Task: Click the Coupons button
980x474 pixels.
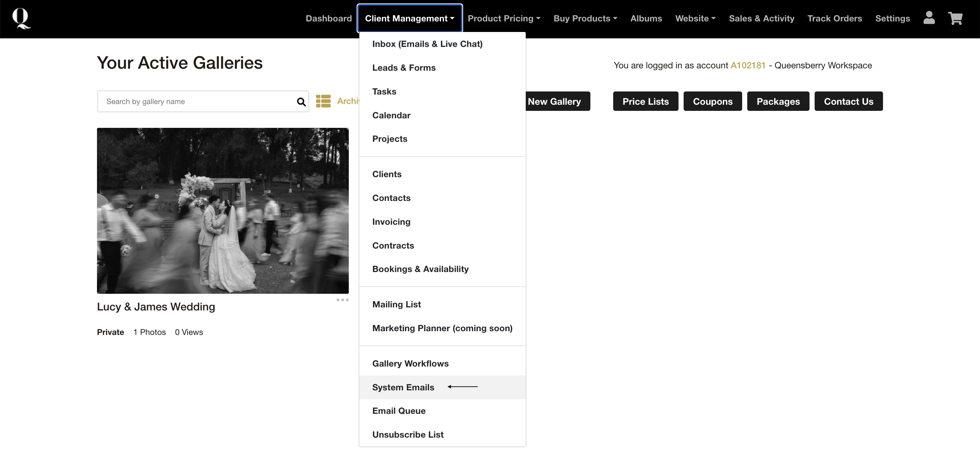Action: 712,101
